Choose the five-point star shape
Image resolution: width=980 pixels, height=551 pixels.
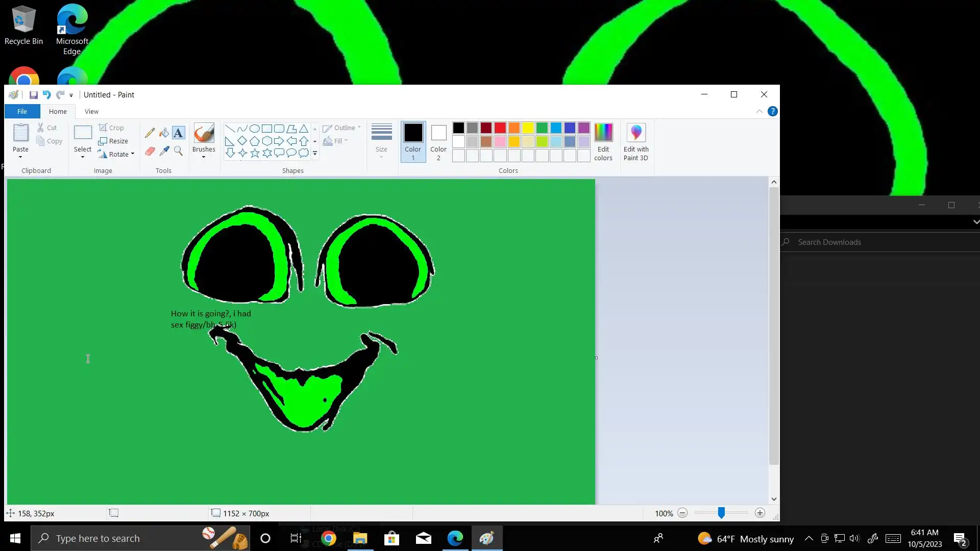pyautogui.click(x=255, y=153)
